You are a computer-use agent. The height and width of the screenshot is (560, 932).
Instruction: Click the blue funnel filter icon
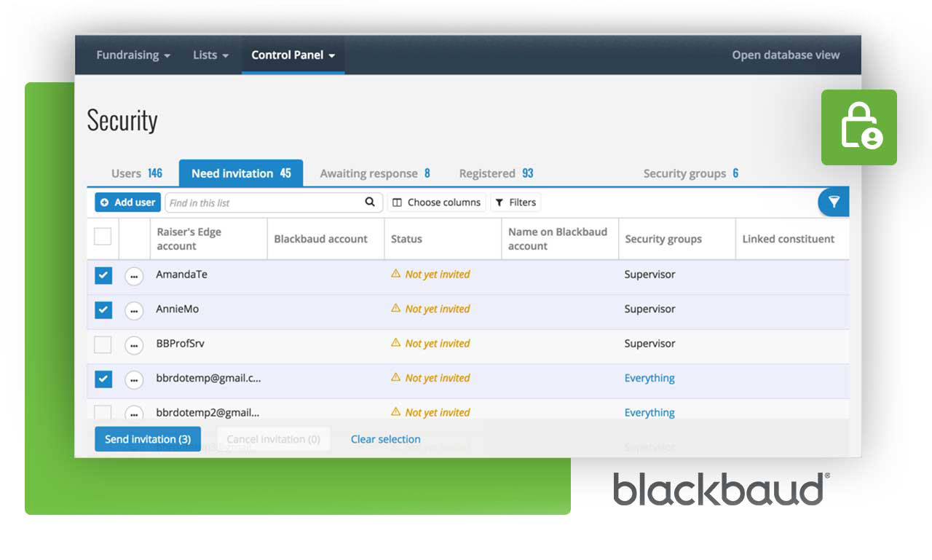[834, 202]
